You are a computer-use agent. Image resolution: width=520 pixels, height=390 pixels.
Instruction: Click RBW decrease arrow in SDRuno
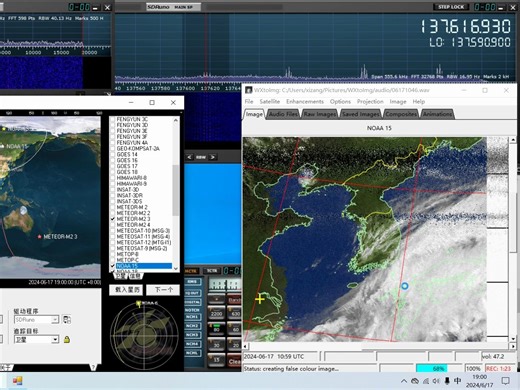tap(189, 157)
